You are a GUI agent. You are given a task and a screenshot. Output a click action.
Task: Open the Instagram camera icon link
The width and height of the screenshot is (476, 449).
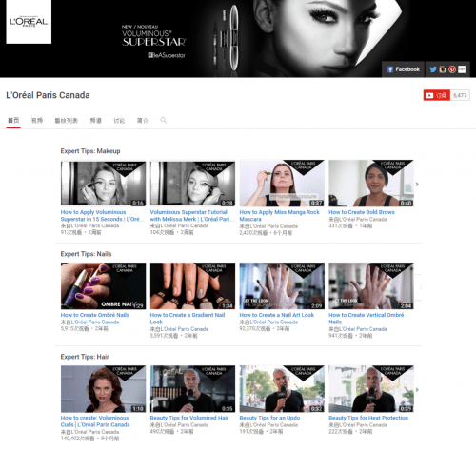click(443, 69)
